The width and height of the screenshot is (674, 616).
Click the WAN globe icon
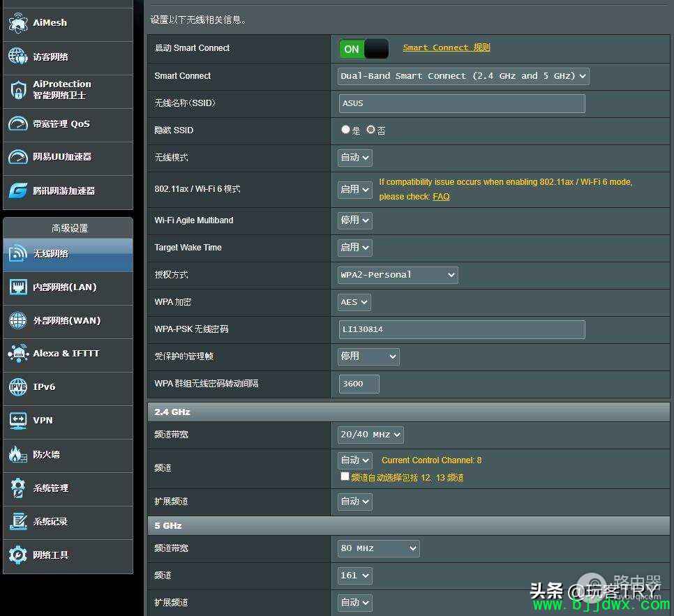pos(18,320)
